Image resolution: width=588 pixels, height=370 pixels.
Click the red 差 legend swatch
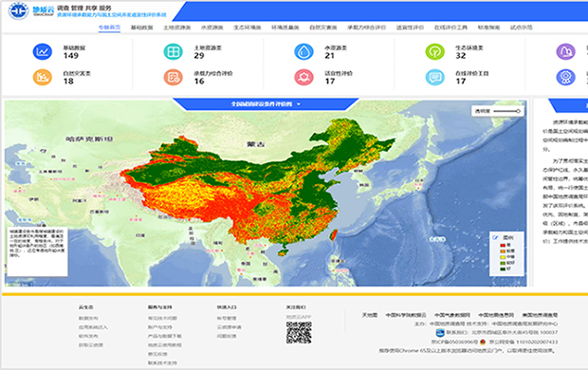(503, 245)
